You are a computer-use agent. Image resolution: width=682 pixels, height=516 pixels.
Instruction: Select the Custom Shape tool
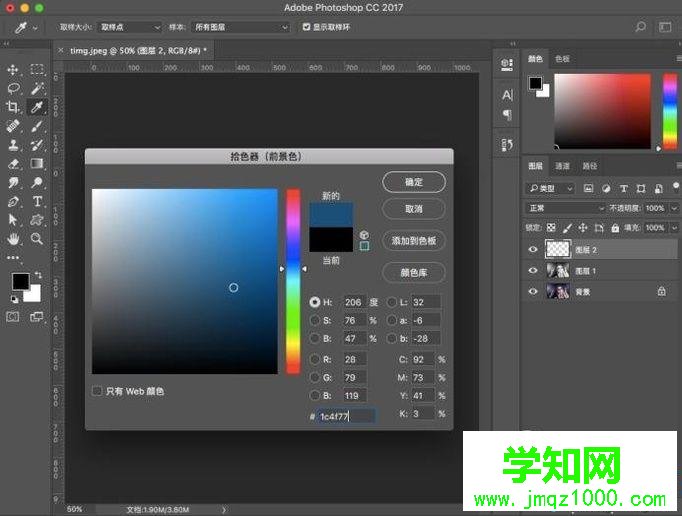[x=37, y=220]
